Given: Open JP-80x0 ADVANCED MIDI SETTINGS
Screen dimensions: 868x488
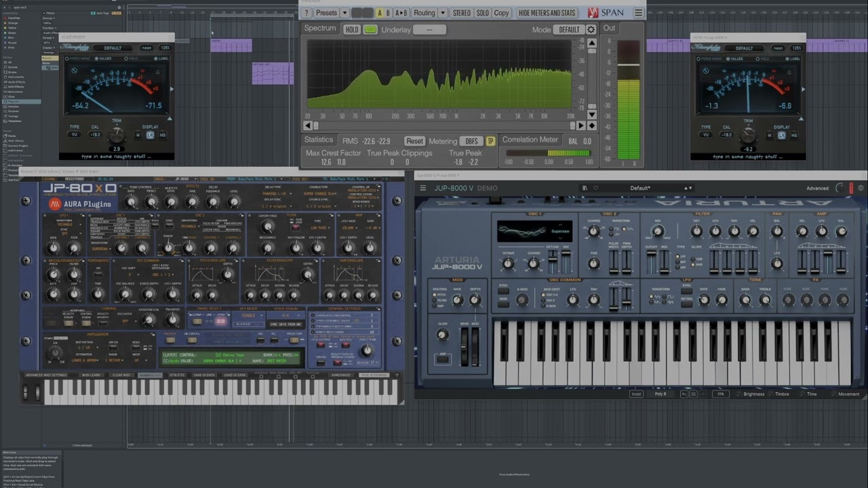Looking at the screenshot, I should click(46, 375).
